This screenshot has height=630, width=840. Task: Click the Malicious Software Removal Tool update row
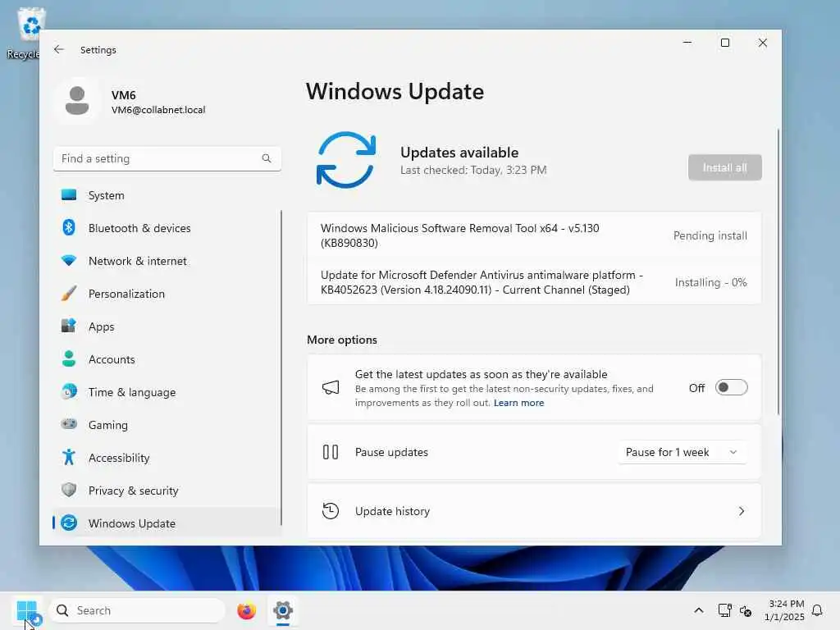pos(534,235)
